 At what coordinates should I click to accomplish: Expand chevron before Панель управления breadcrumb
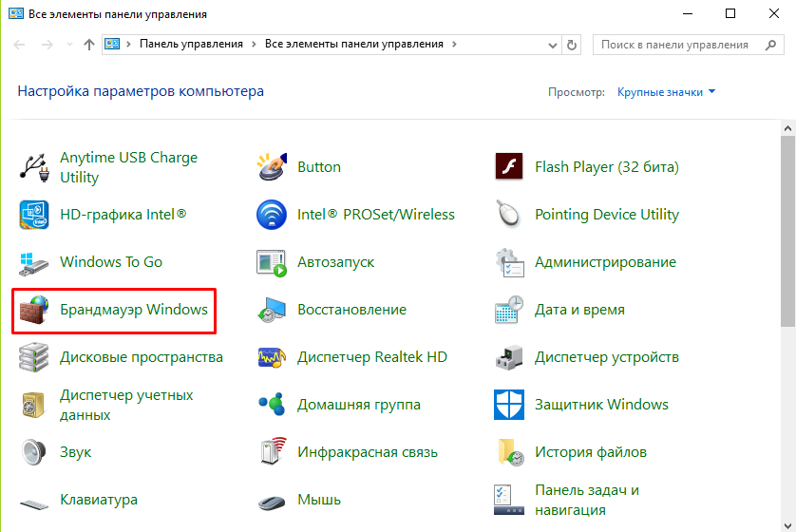coord(129,44)
